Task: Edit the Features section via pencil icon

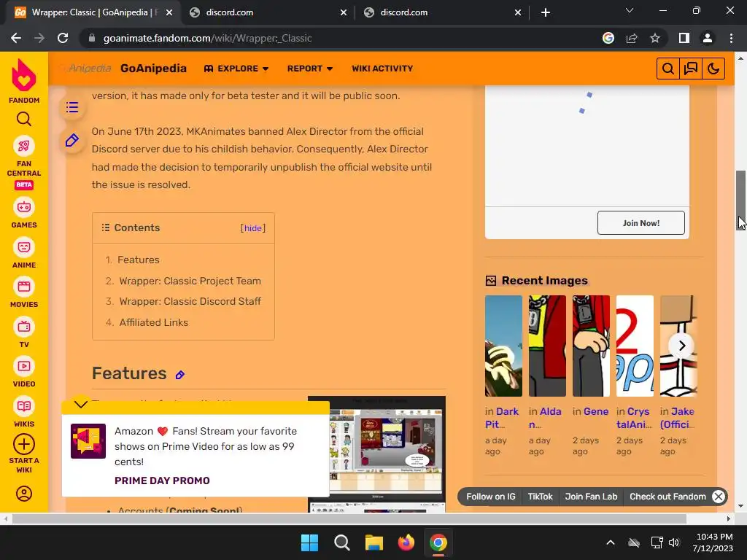Action: 179,376
